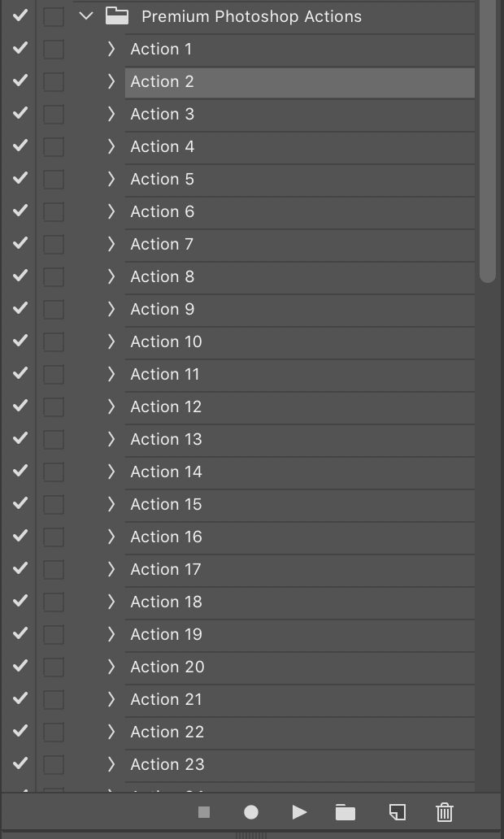The width and height of the screenshot is (504, 839).
Task: Click the Delete action trash icon
Action: click(x=444, y=812)
